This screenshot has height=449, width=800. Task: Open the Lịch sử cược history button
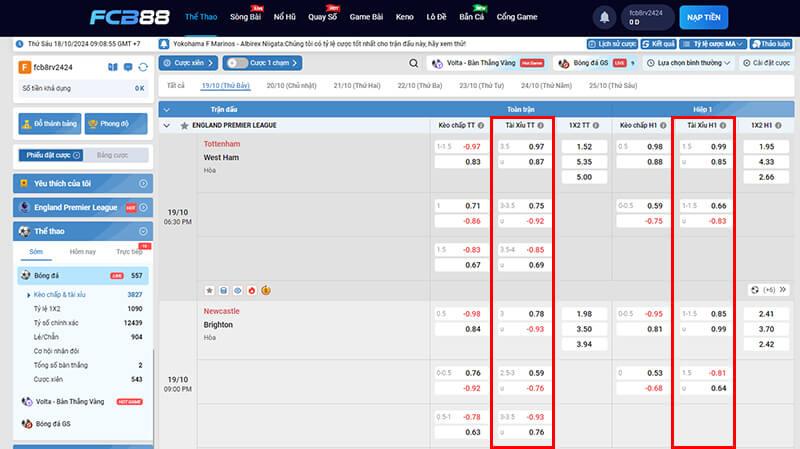pyautogui.click(x=611, y=45)
